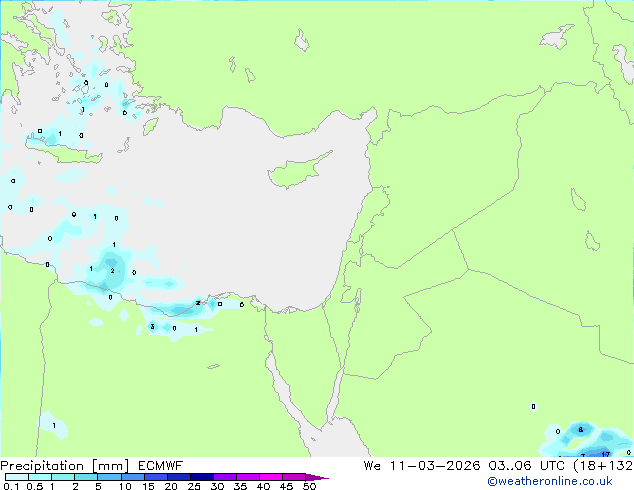The width and height of the screenshot is (634, 490).
Task: Click the '03..06 UTC' time text
Action: [x=527, y=466]
